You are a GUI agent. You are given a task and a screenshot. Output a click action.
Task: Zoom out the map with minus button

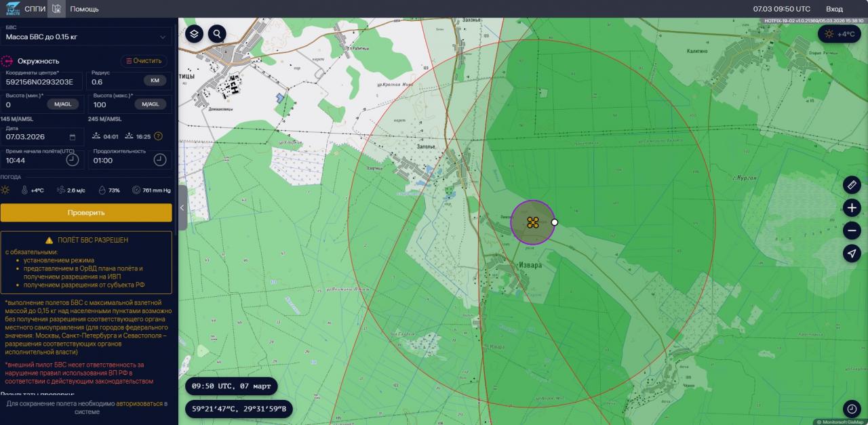pyautogui.click(x=852, y=230)
